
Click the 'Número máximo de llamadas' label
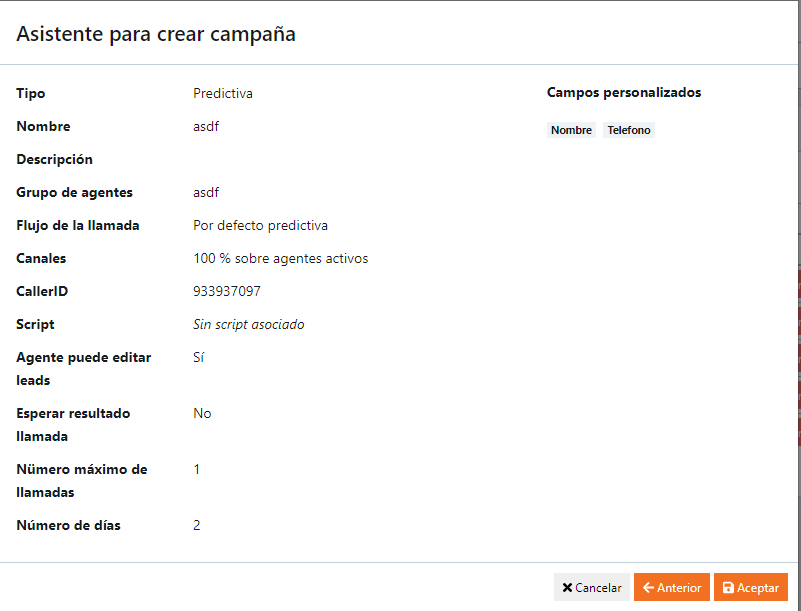pos(81,480)
